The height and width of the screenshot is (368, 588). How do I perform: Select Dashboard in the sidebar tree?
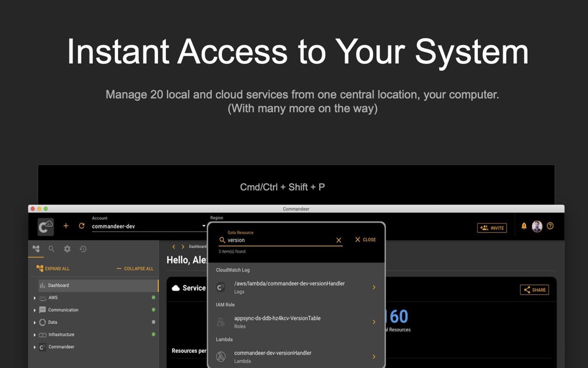point(98,285)
